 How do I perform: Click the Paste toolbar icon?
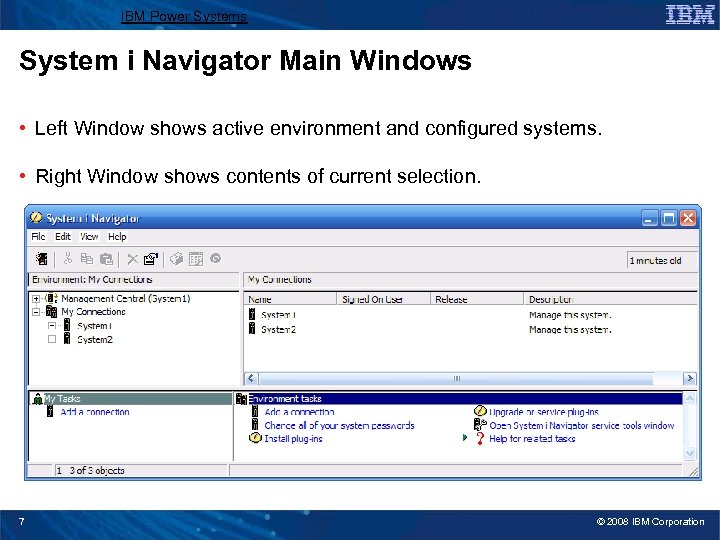point(106,259)
